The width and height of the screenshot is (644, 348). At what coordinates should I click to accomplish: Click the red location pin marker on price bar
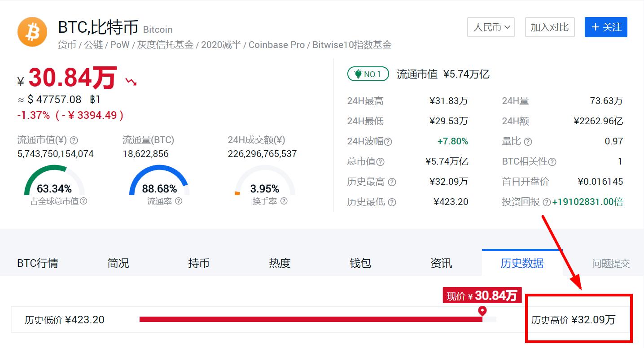coord(482,310)
